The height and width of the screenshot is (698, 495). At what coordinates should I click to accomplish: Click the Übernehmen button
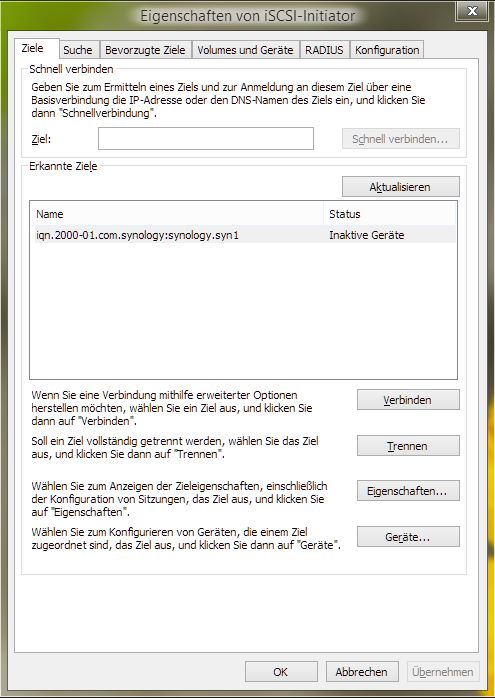(x=443, y=671)
